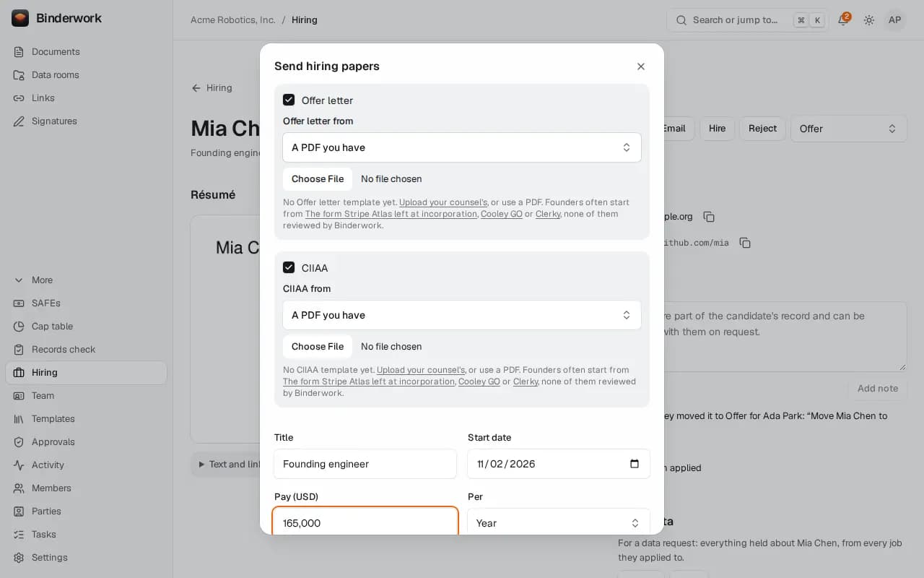Click into the Pay (USD) field
This screenshot has height=578, width=924.
(x=365, y=522)
